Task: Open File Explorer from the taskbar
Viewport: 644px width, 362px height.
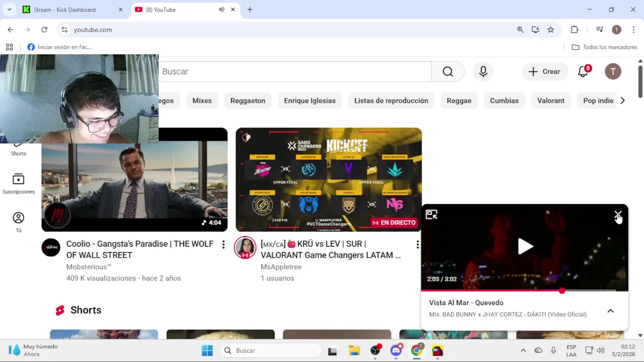Action: click(354, 350)
